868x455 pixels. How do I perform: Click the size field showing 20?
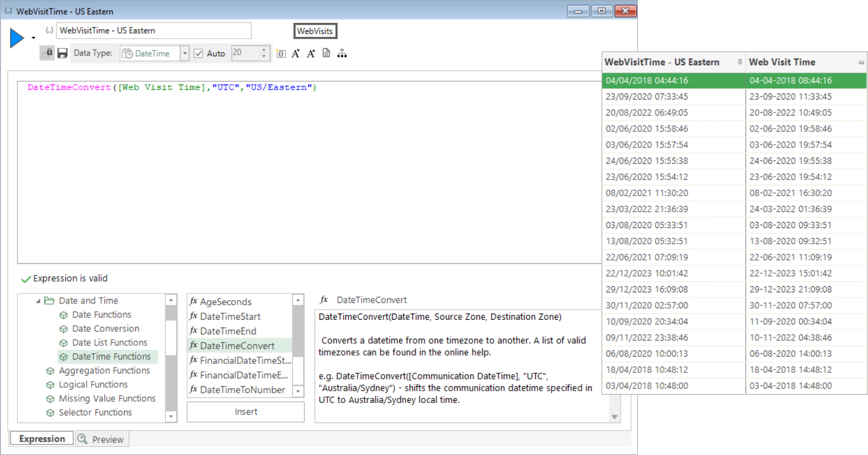[245, 53]
